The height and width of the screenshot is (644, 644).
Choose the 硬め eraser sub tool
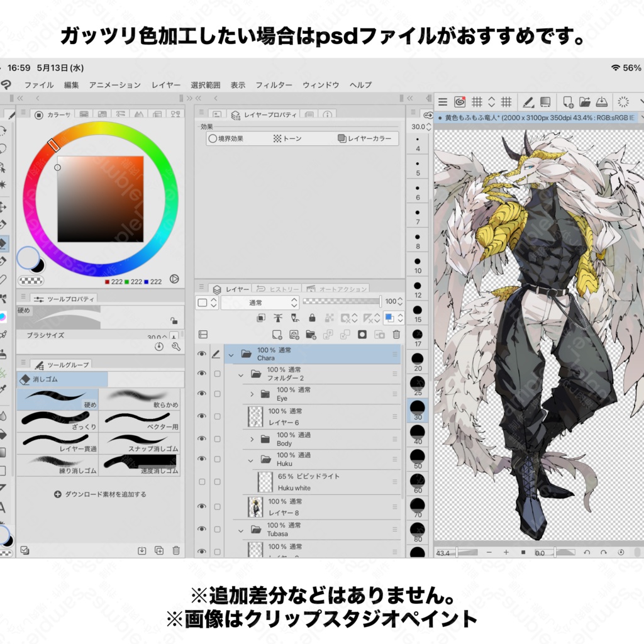(x=57, y=399)
